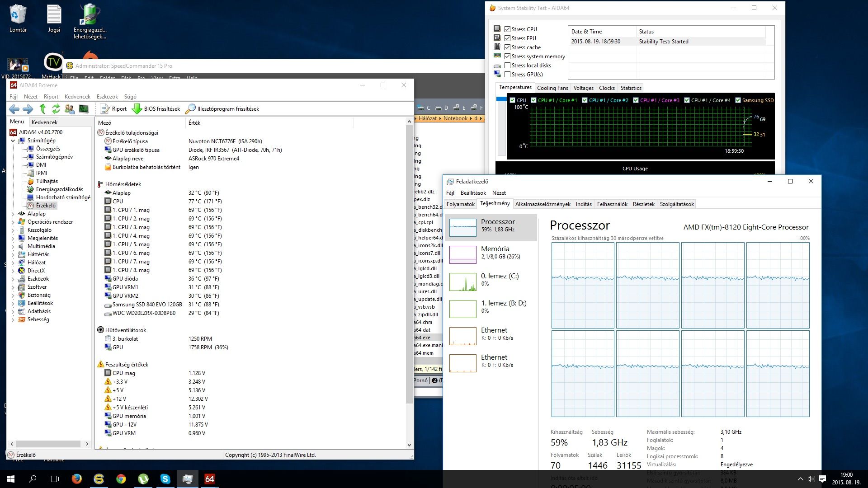Open the Windows Start button

pos(11,479)
